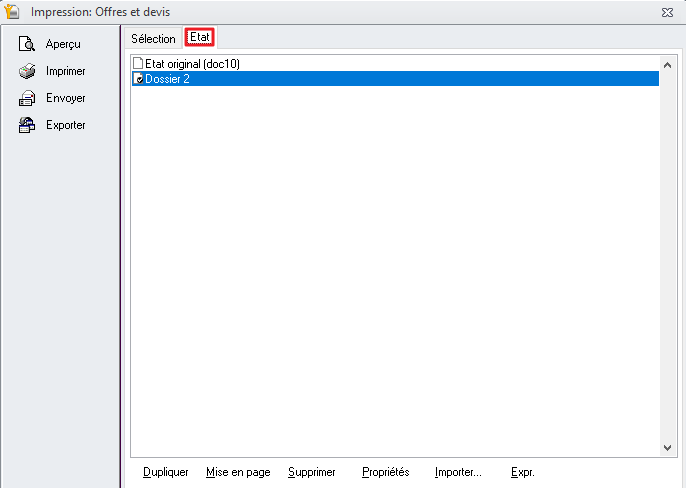This screenshot has height=488, width=686.
Task: Select the Dossier 2 list row
Action: pyautogui.click(x=400, y=79)
